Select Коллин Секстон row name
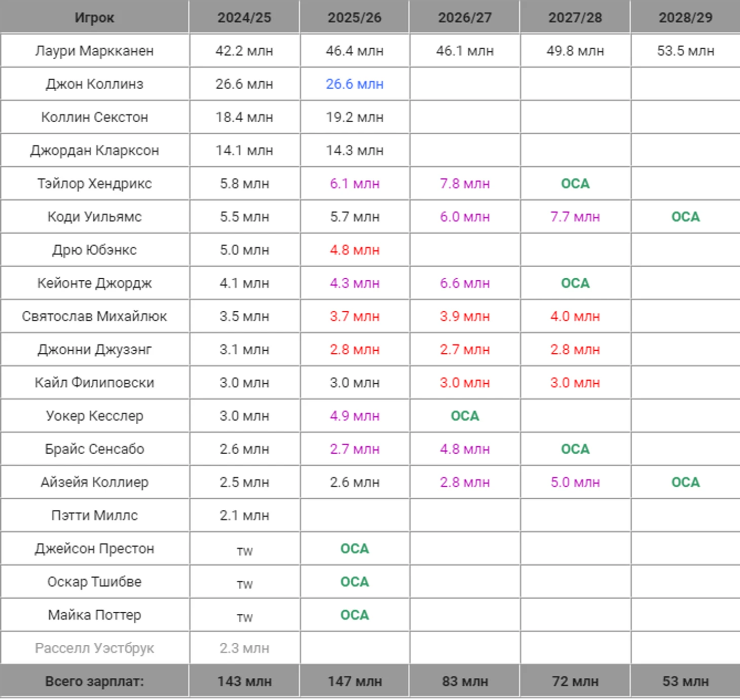 coord(94,117)
